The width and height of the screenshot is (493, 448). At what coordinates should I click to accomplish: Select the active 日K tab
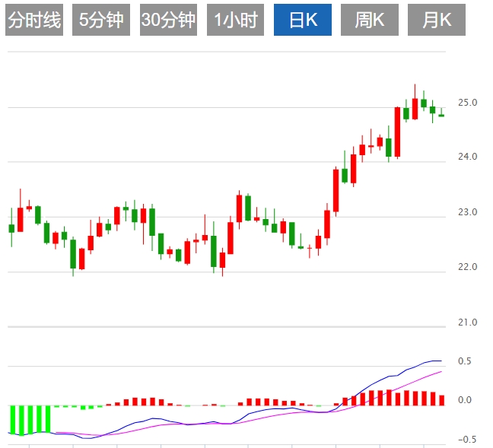coord(302,21)
